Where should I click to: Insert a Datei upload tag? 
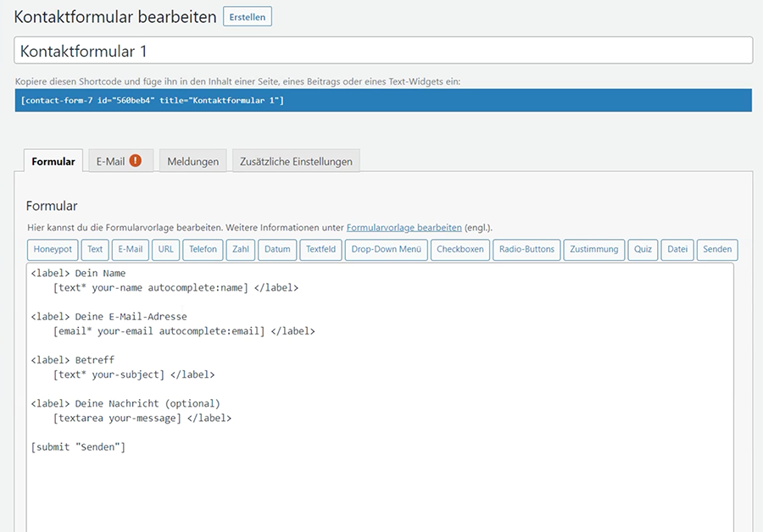click(677, 249)
